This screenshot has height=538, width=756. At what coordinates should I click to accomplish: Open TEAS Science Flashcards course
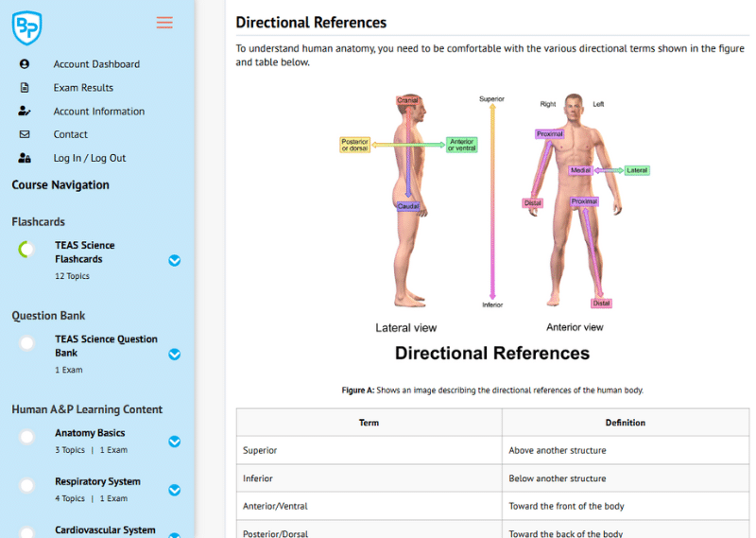tap(85, 252)
